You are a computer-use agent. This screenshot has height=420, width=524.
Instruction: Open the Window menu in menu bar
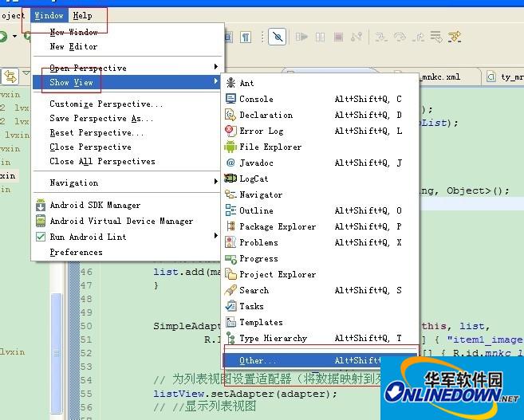(49, 15)
